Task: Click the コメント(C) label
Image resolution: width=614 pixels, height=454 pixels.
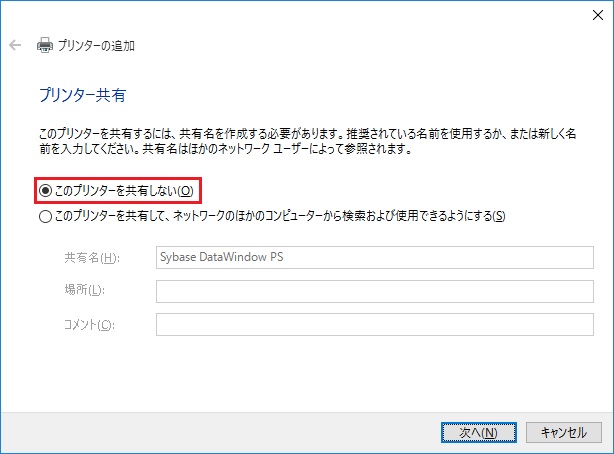Action: [89, 324]
